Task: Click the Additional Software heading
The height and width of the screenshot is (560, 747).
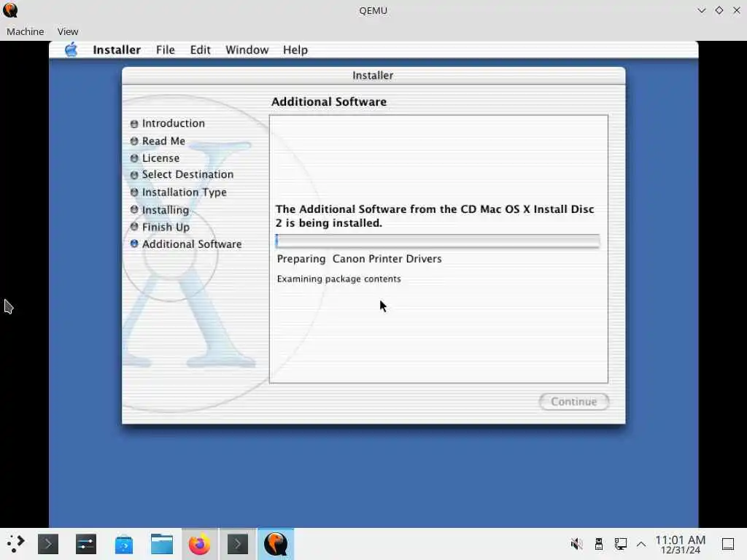Action: click(329, 102)
